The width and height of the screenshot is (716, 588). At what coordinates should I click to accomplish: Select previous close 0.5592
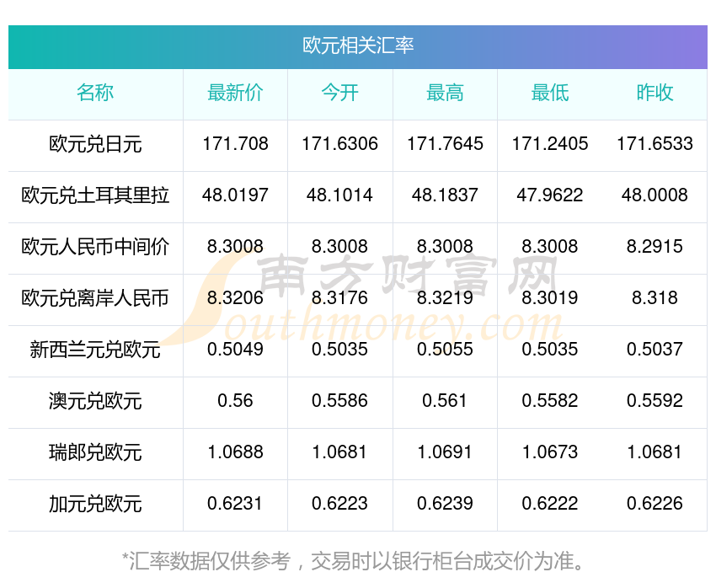(x=655, y=401)
